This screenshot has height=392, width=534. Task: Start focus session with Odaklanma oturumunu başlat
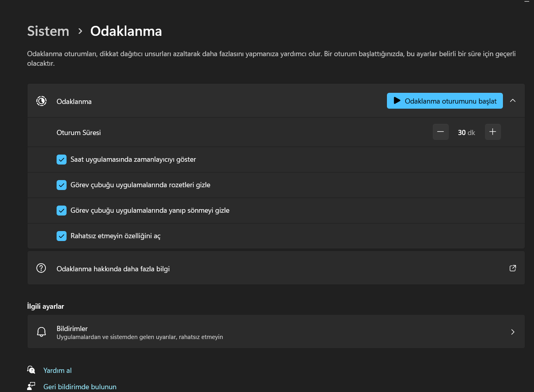click(x=445, y=101)
